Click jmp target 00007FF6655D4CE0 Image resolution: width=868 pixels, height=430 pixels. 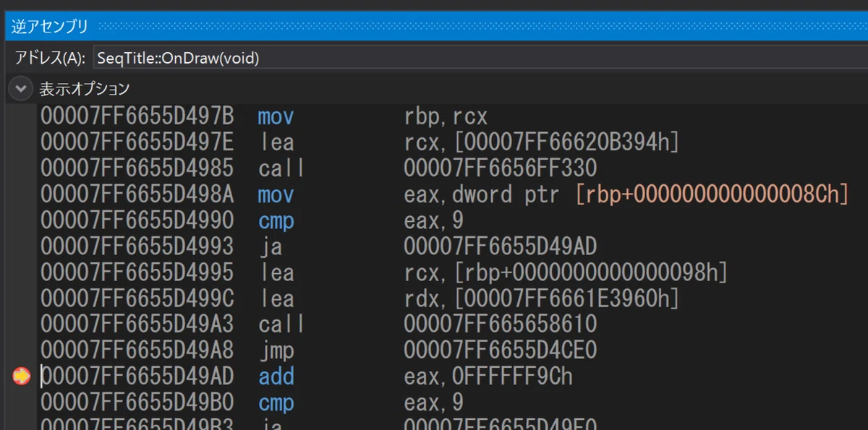[x=501, y=351]
